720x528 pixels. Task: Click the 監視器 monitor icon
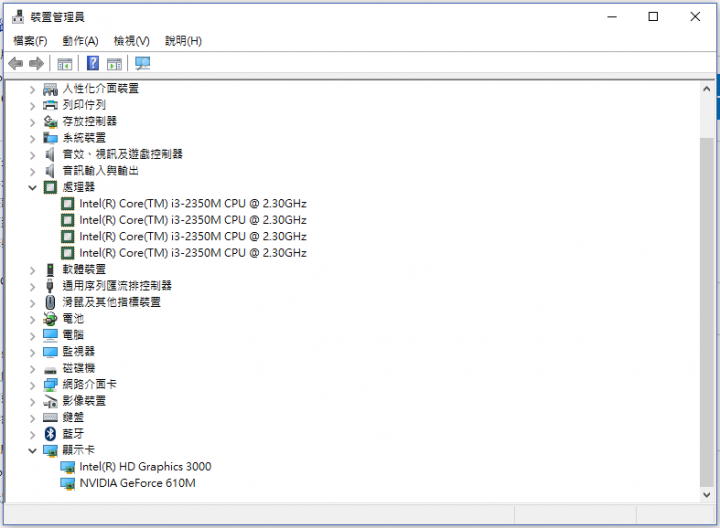click(x=50, y=352)
